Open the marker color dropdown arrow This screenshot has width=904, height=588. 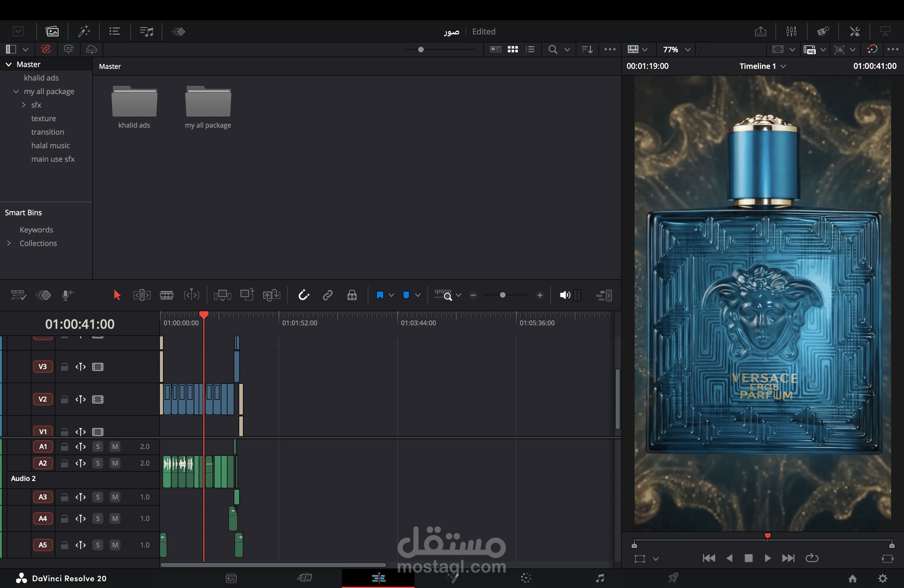click(418, 295)
